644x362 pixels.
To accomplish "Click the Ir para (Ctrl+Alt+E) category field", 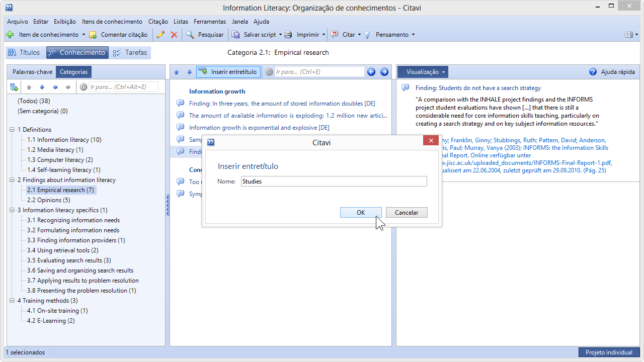I will coord(123,87).
